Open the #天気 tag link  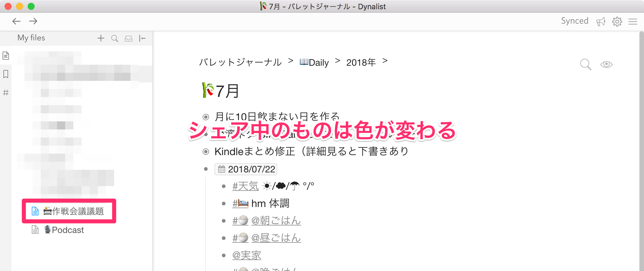click(245, 186)
